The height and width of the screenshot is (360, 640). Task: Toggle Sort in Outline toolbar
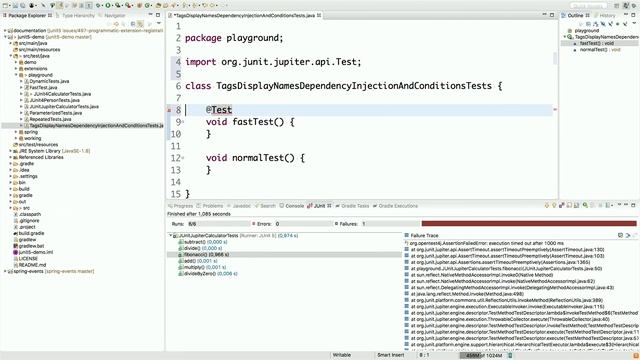(x=596, y=24)
